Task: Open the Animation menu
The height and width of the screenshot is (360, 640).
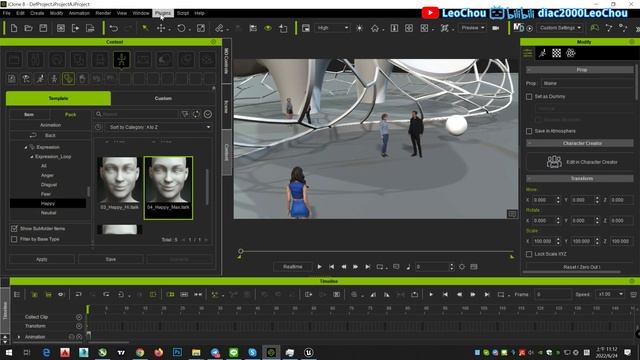Action: (79, 13)
